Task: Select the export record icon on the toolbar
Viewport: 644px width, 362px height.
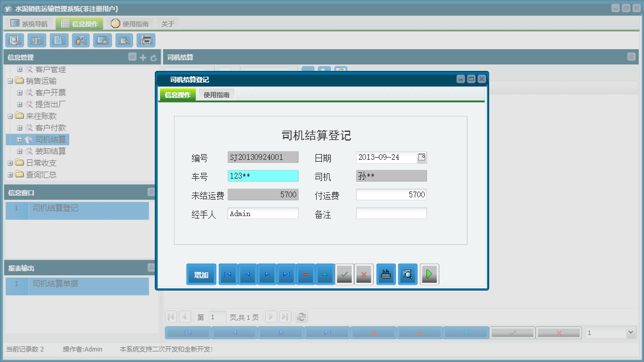Action: click(x=124, y=40)
